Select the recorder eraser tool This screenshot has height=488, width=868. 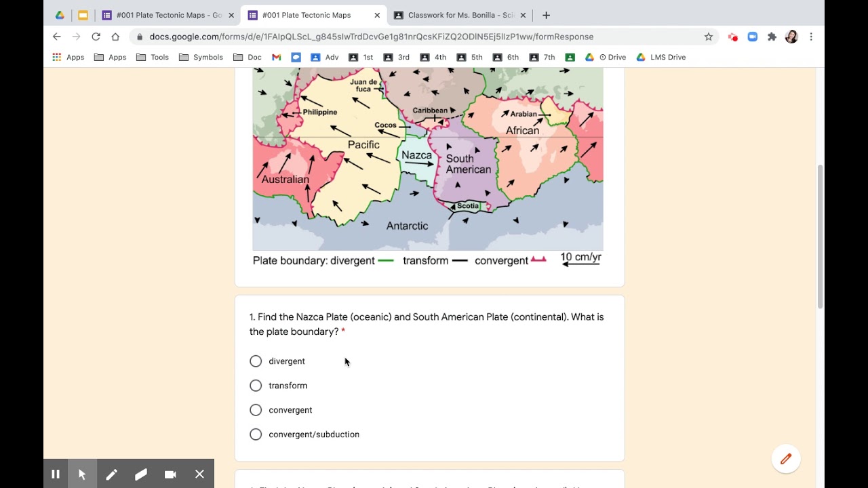point(140,474)
